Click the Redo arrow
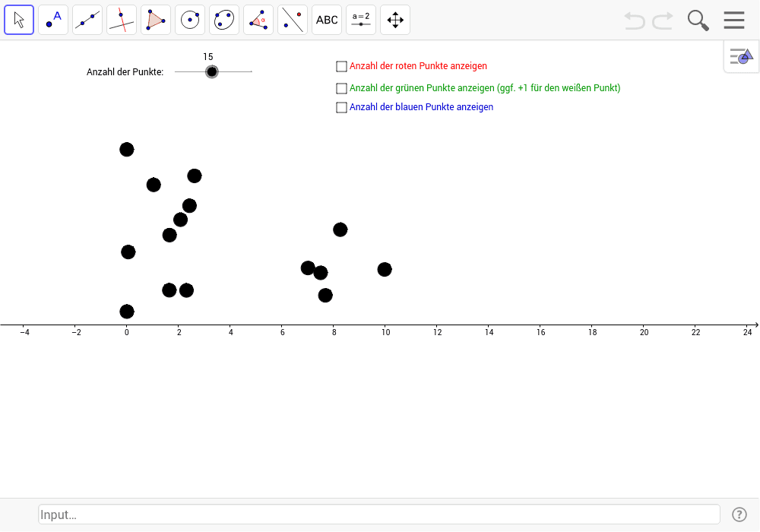The image size is (760, 532). click(663, 21)
